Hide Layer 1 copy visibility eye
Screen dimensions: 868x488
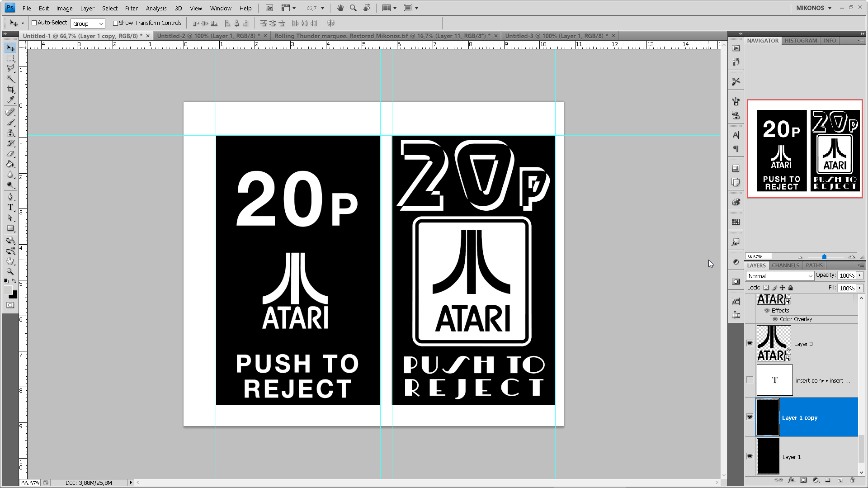coord(750,417)
